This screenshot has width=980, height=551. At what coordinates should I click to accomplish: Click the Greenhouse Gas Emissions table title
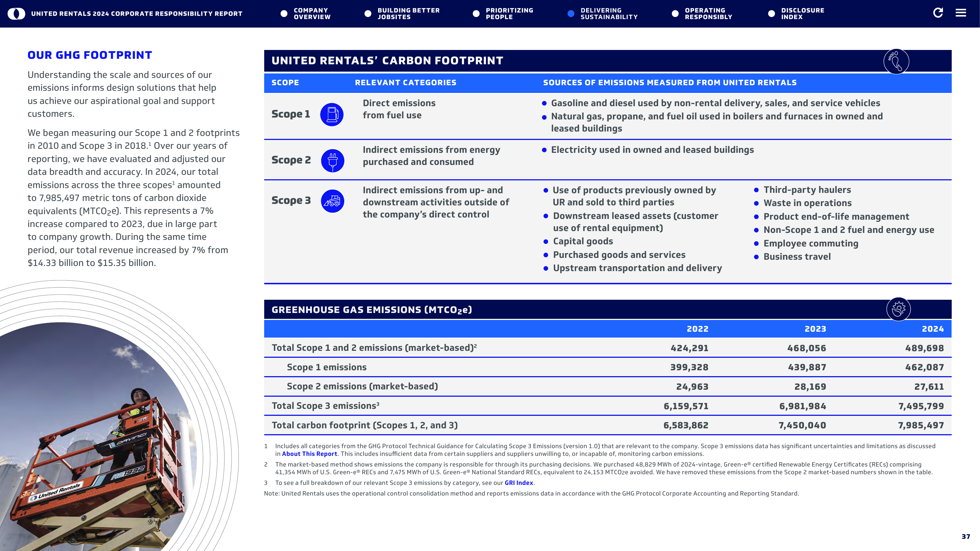372,310
